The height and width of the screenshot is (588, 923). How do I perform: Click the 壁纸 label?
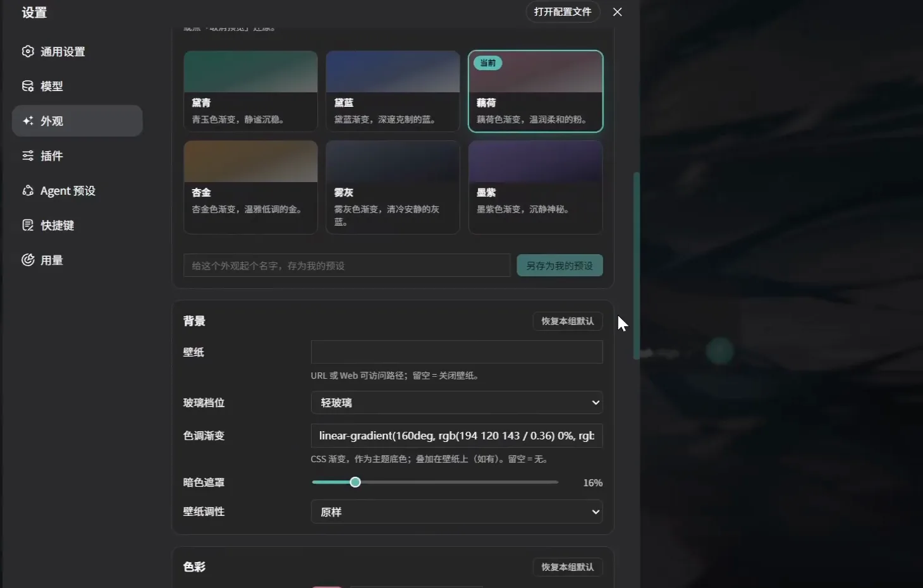pos(193,352)
